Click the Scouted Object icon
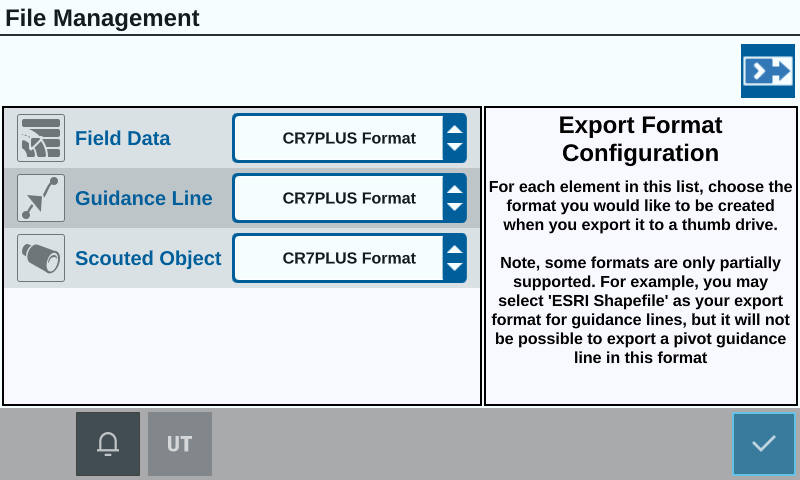 pos(41,258)
